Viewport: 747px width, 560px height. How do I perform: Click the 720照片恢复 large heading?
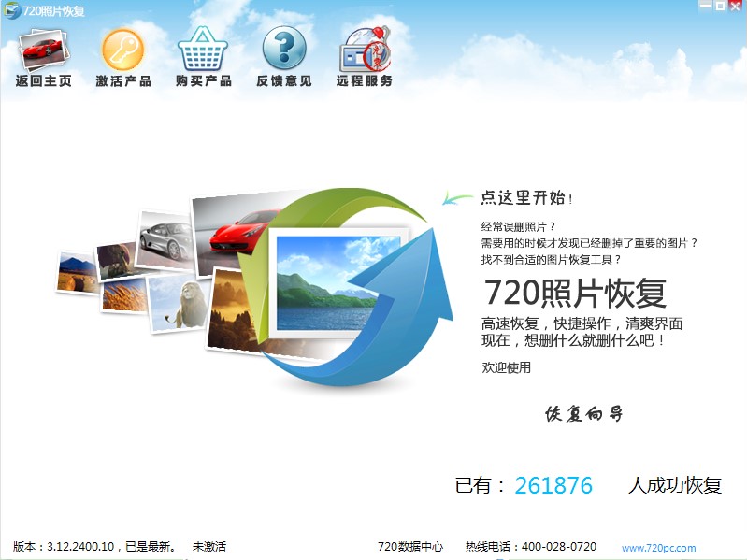tap(575, 293)
